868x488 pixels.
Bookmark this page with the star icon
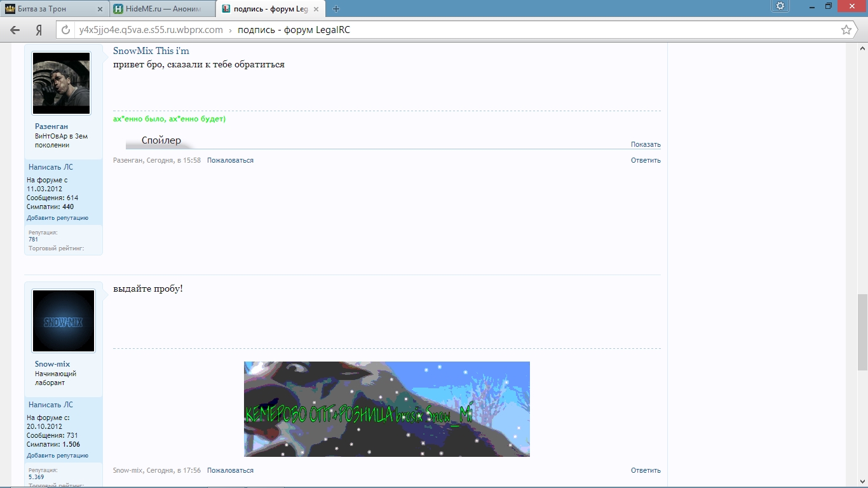(846, 30)
